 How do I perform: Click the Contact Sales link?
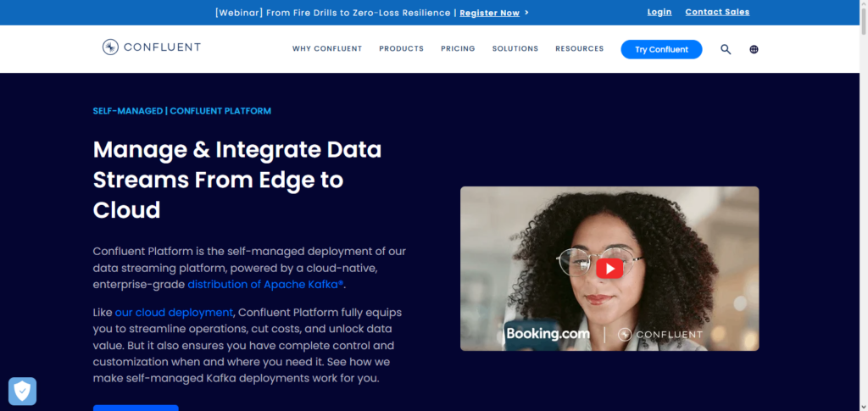click(x=717, y=12)
